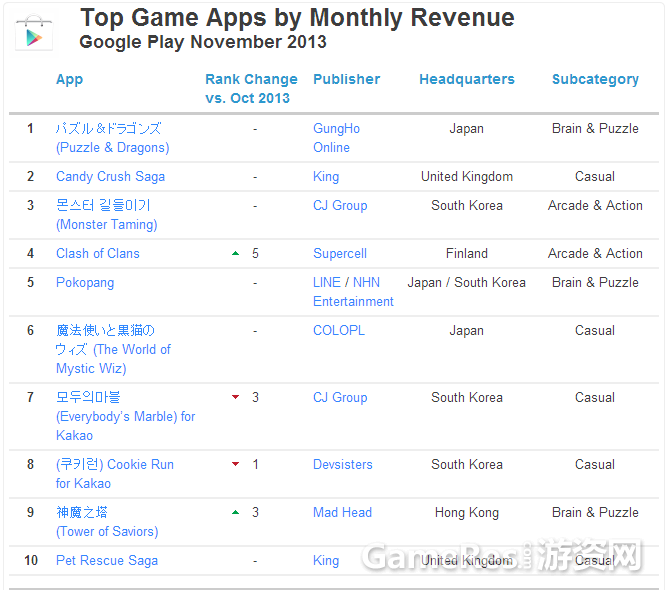This screenshot has height=590, width=667.
Task: Click rank number 6 in the table
Action: point(30,331)
